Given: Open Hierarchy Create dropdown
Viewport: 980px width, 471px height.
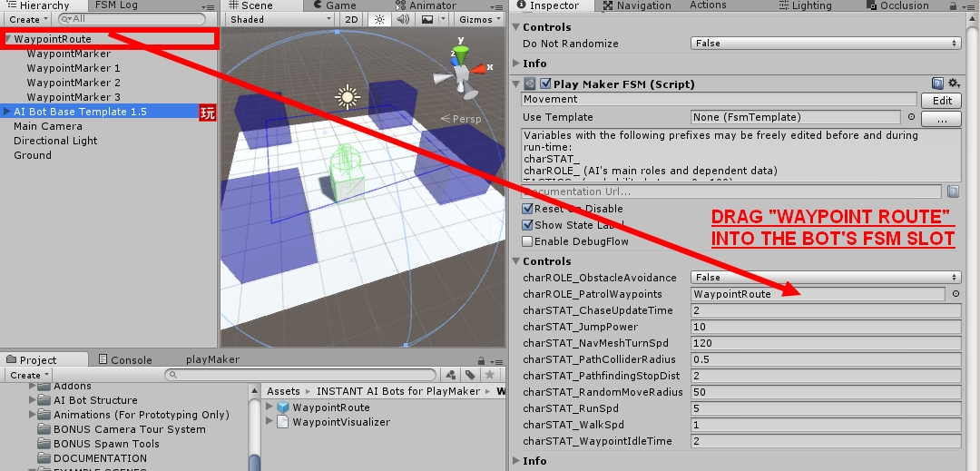Looking at the screenshot, I should [x=28, y=19].
